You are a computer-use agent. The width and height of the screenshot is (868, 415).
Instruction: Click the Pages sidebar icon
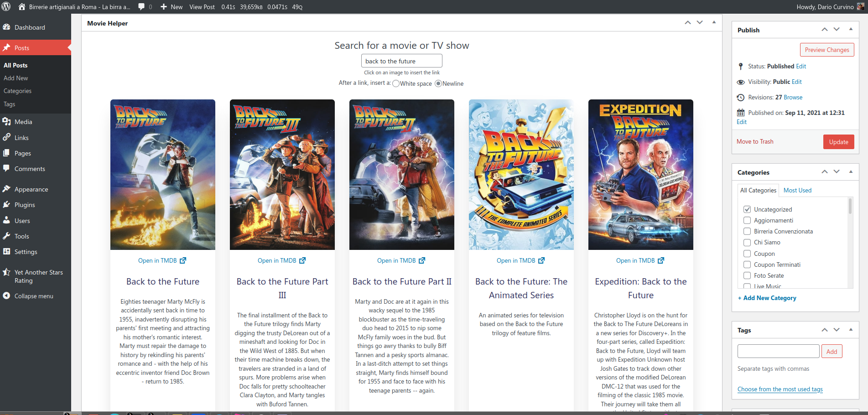click(x=6, y=153)
